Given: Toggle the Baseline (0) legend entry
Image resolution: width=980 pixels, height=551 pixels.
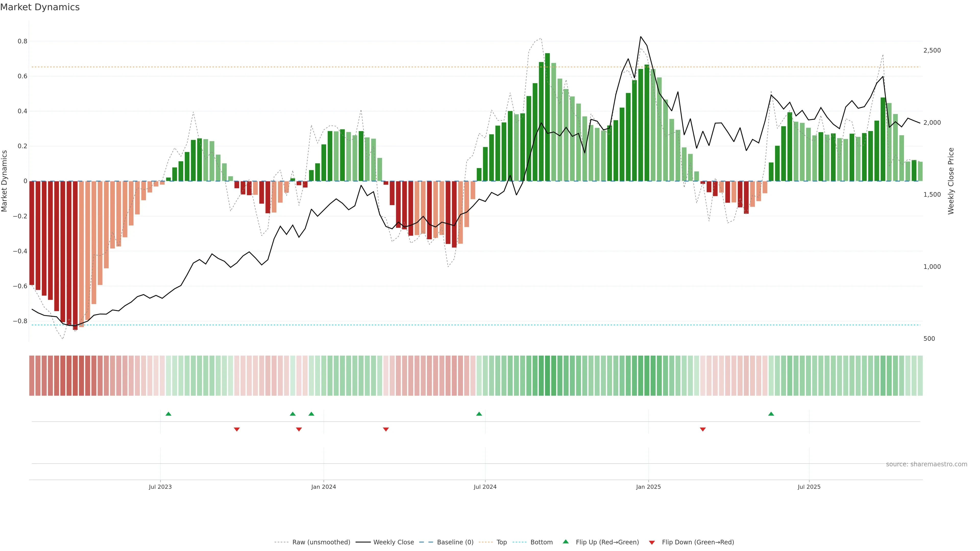Looking at the screenshot, I should pyautogui.click(x=455, y=542).
